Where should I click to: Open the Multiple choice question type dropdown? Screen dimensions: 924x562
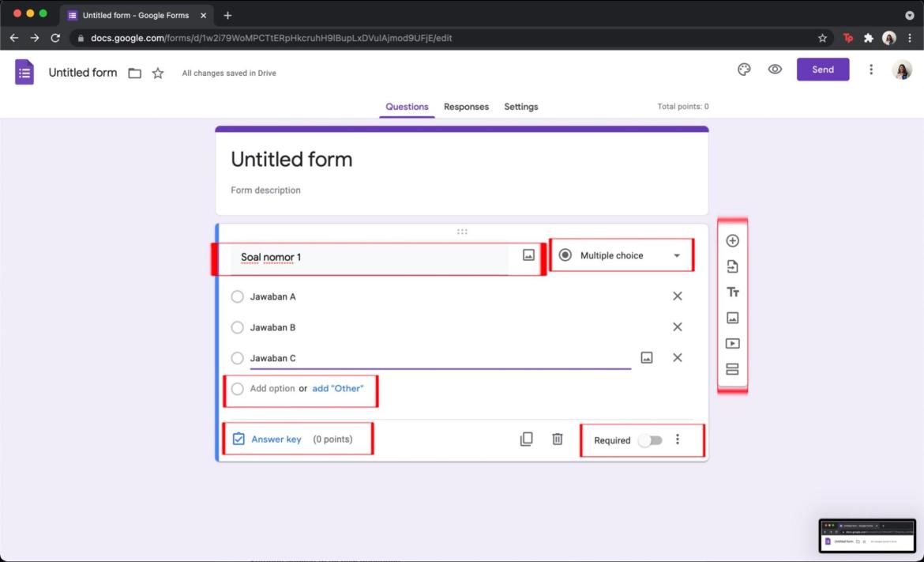click(622, 255)
